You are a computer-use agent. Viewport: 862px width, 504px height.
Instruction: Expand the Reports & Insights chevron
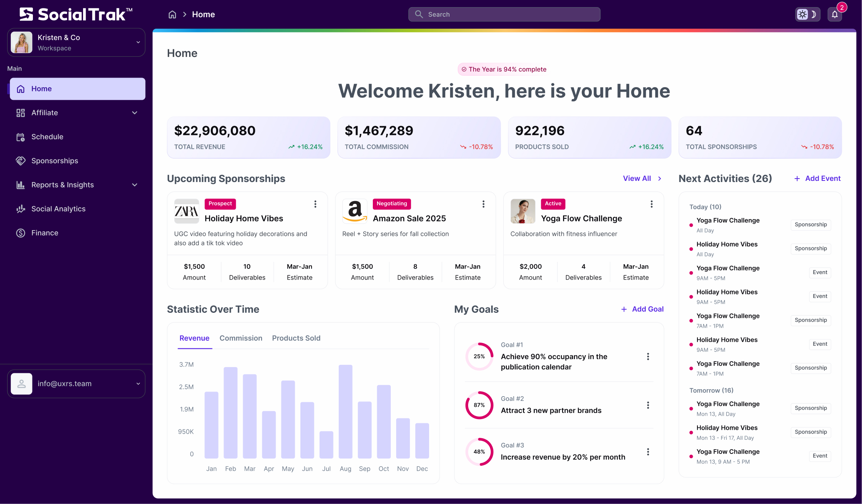pyautogui.click(x=135, y=185)
